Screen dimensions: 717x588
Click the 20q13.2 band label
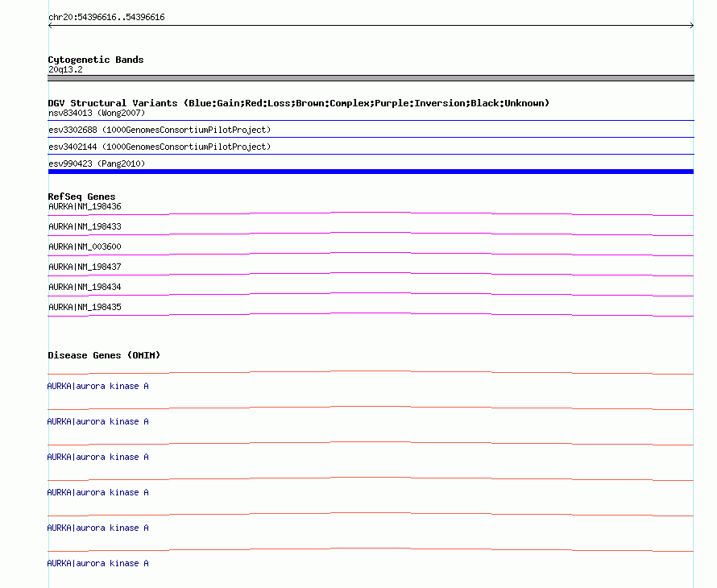pos(65,69)
